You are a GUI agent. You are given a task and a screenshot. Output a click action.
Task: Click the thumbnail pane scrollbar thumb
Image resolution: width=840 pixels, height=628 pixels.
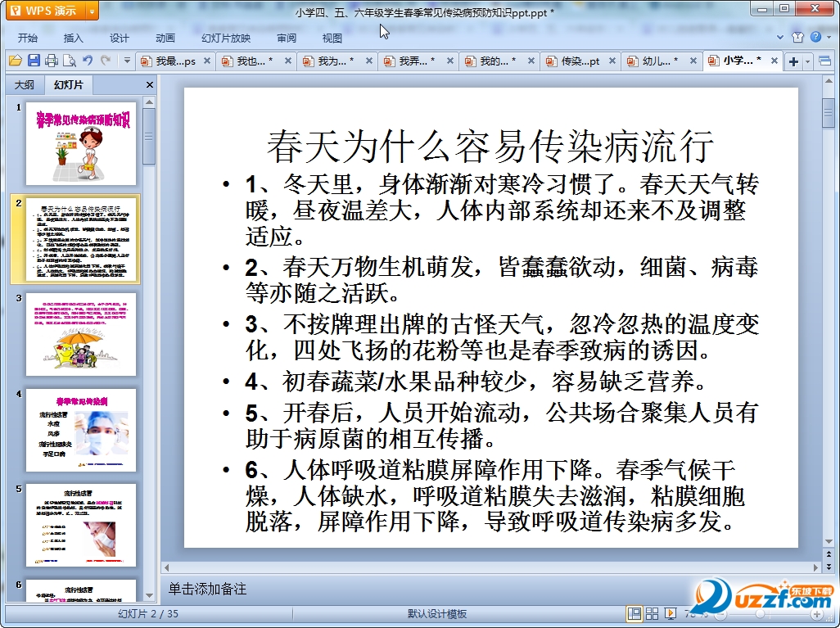[150, 136]
